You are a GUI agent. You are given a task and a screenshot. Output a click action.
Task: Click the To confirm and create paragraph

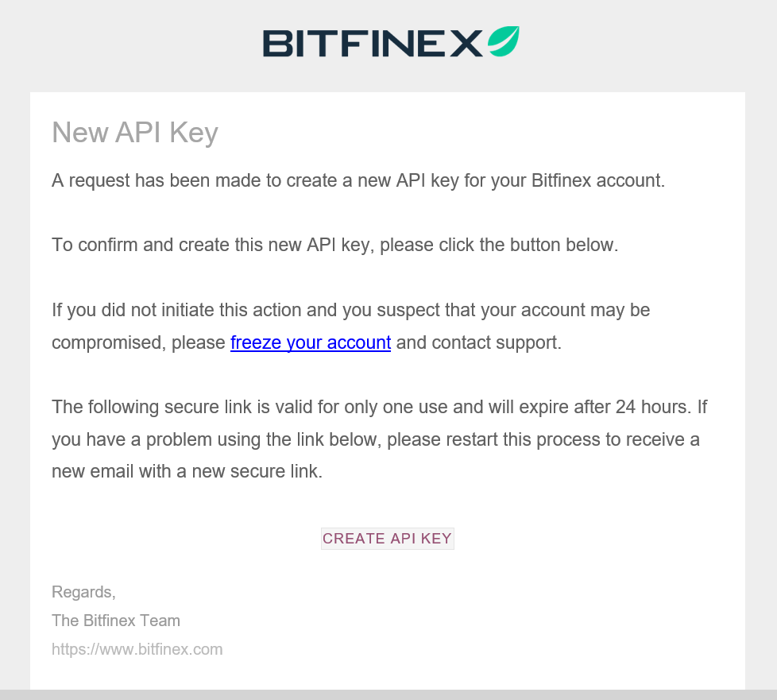coord(335,245)
